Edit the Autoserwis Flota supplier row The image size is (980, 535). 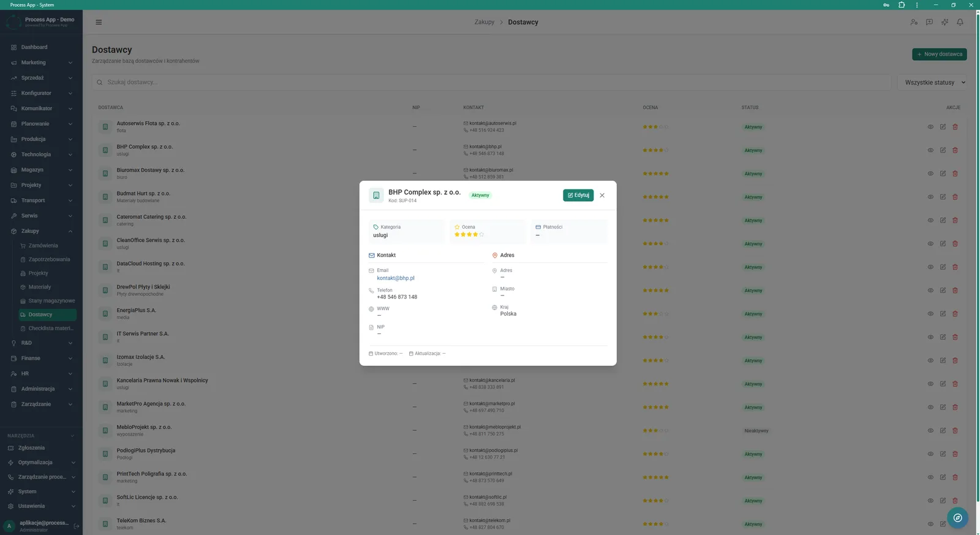pyautogui.click(x=943, y=127)
